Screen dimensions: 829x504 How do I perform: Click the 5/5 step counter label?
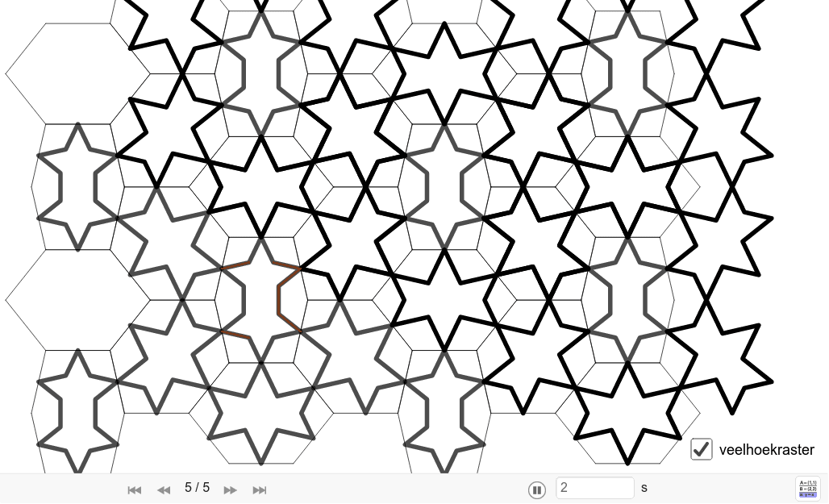point(196,487)
